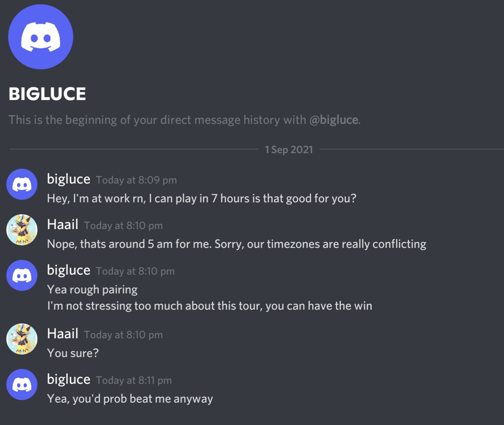Click Haail's avatar beside the timezones message
The width and height of the screenshot is (504, 425).
point(22,230)
